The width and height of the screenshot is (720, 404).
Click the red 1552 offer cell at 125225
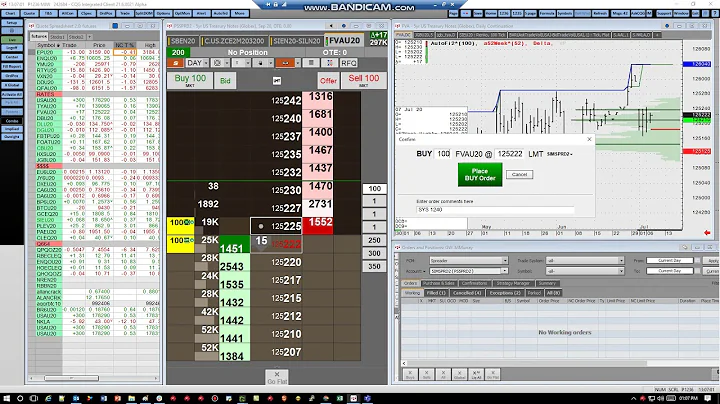318,225
